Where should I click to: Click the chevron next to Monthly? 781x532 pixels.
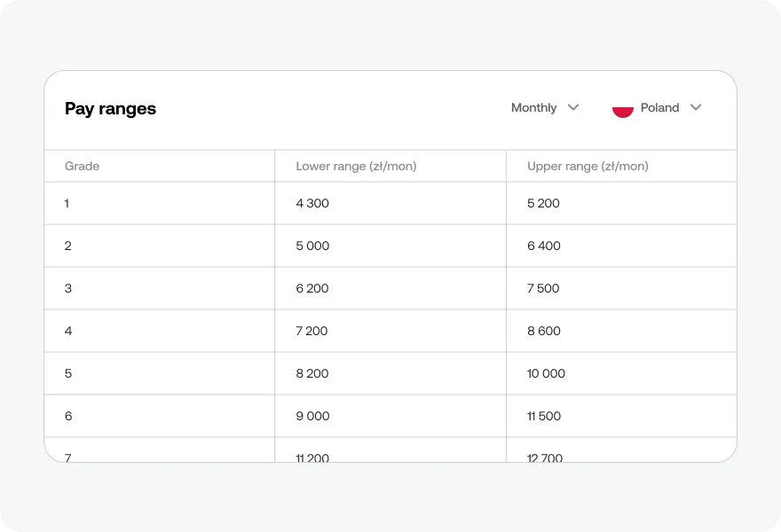pyautogui.click(x=573, y=107)
